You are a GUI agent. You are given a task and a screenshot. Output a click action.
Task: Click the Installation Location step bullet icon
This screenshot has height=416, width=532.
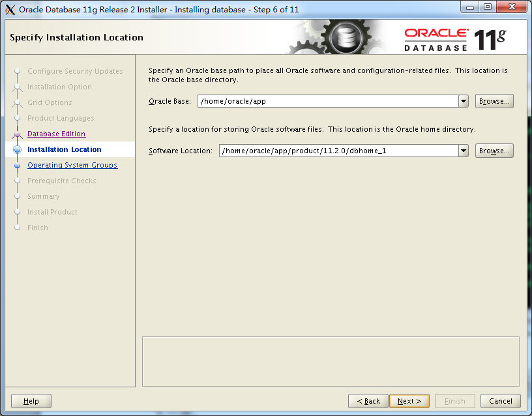point(18,149)
